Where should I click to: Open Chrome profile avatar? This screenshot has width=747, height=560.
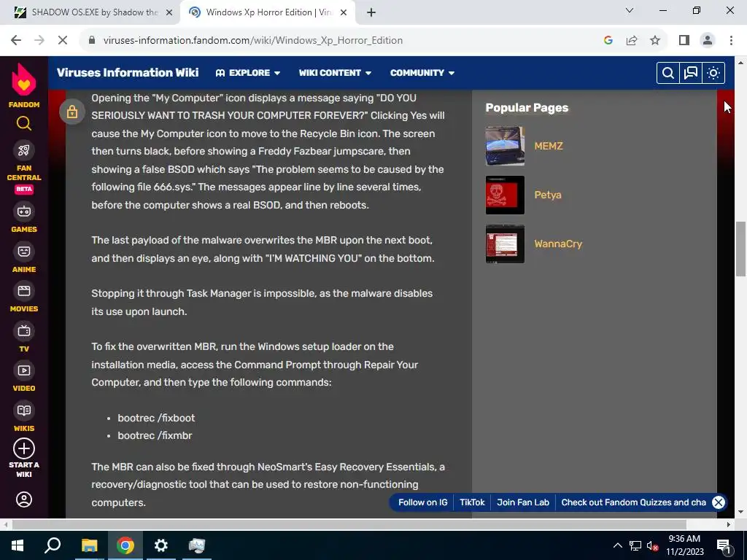pyautogui.click(x=708, y=41)
